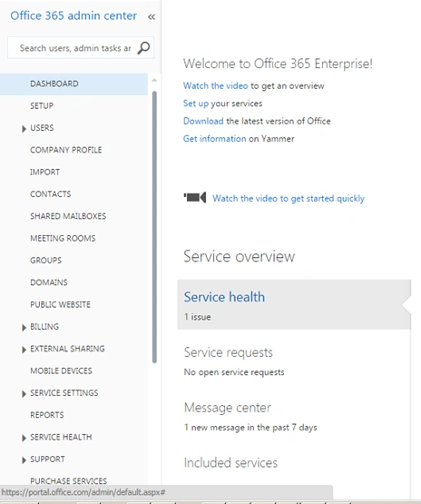The width and height of the screenshot is (421, 504).
Task: Open the SHARED MAILBOXES page
Action: (x=68, y=216)
